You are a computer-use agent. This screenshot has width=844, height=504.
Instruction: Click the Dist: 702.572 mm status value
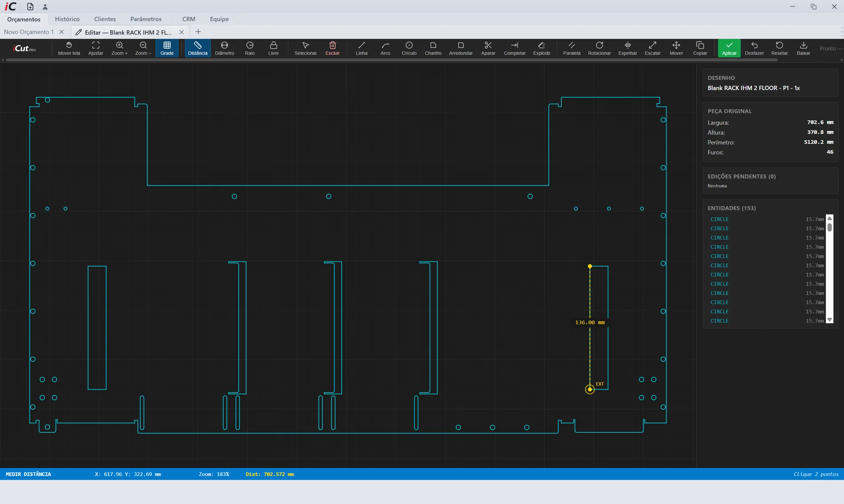click(270, 474)
